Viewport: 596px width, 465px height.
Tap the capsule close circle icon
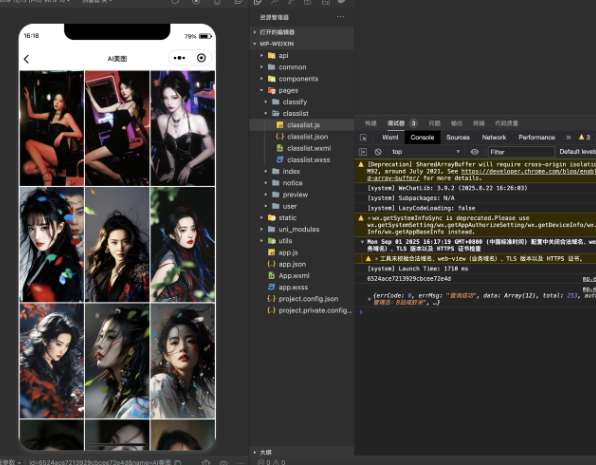(x=201, y=58)
